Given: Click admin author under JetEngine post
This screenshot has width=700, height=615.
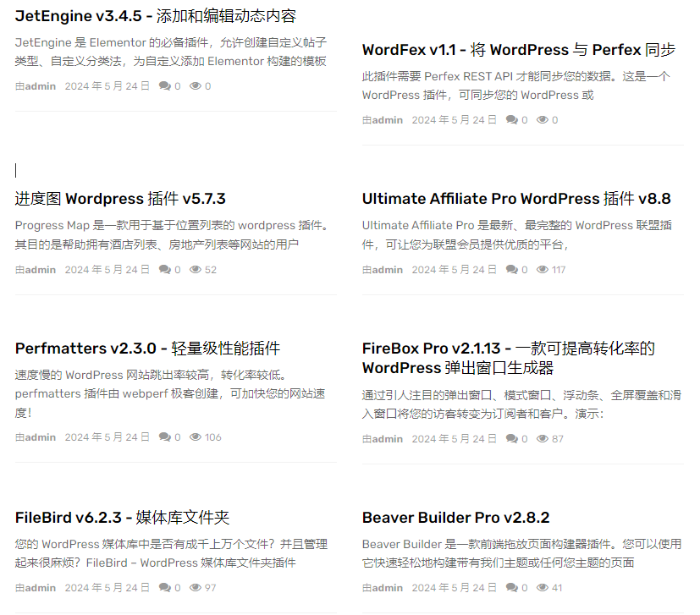Looking at the screenshot, I should pyautogui.click(x=40, y=86).
